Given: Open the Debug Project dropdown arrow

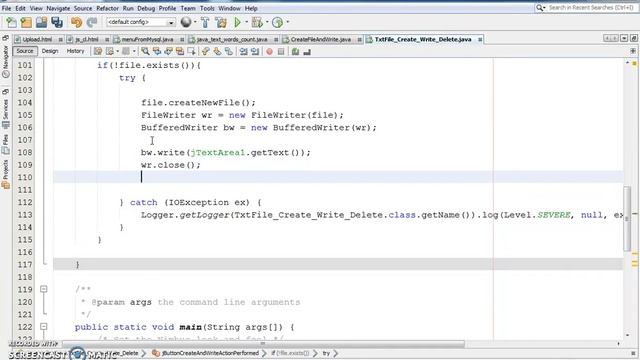Looking at the screenshot, I should (267, 22).
